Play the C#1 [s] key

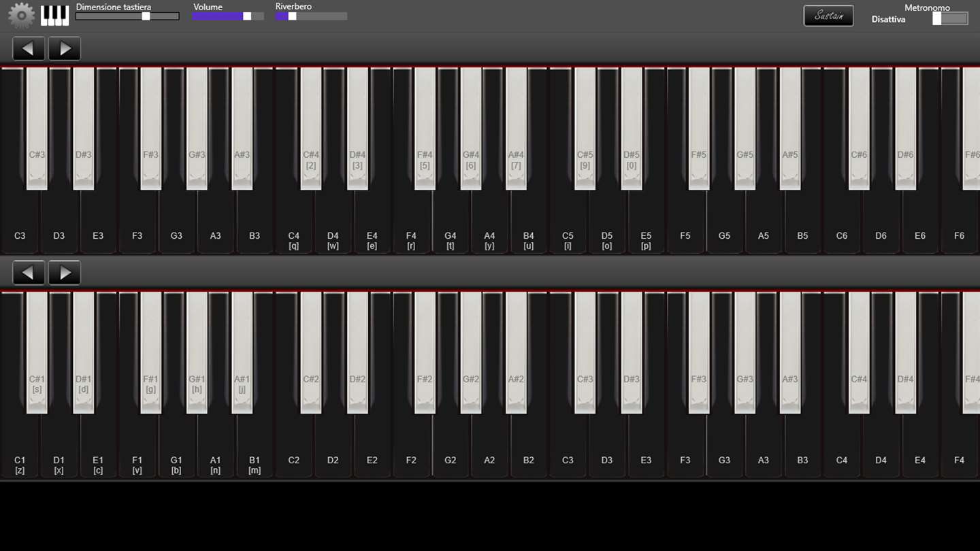tap(37, 353)
